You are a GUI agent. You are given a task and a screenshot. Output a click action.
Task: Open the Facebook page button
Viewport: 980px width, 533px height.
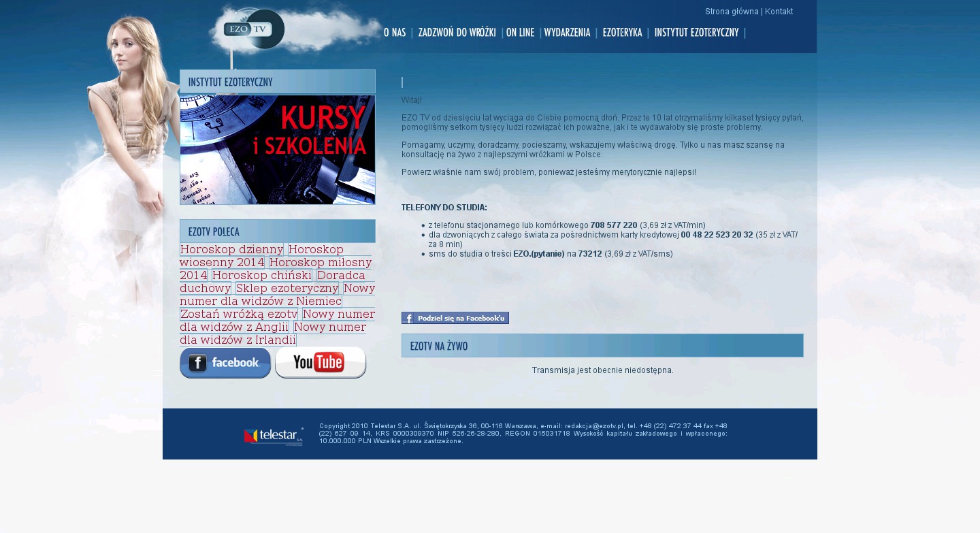(x=225, y=363)
